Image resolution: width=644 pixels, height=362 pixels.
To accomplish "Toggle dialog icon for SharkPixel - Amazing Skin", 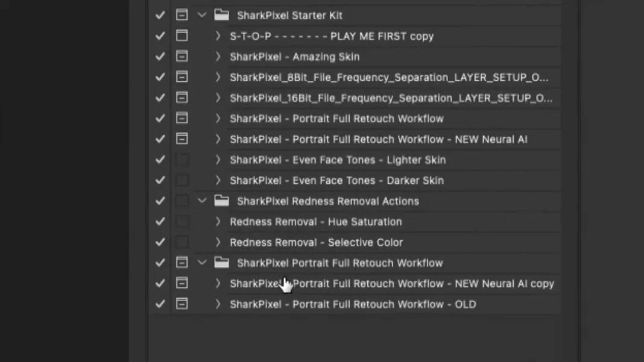I will [182, 56].
